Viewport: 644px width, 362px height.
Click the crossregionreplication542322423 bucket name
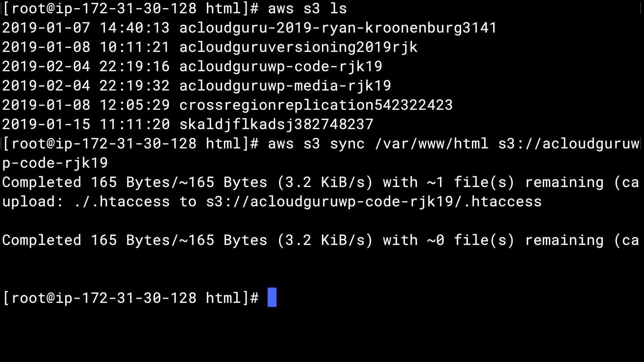[x=316, y=105]
